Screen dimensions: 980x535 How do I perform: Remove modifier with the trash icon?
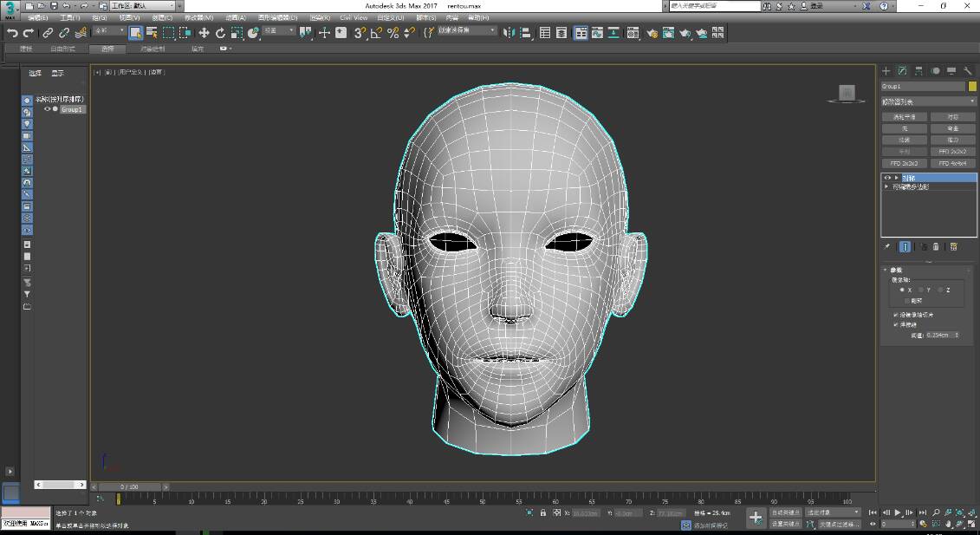(x=936, y=247)
